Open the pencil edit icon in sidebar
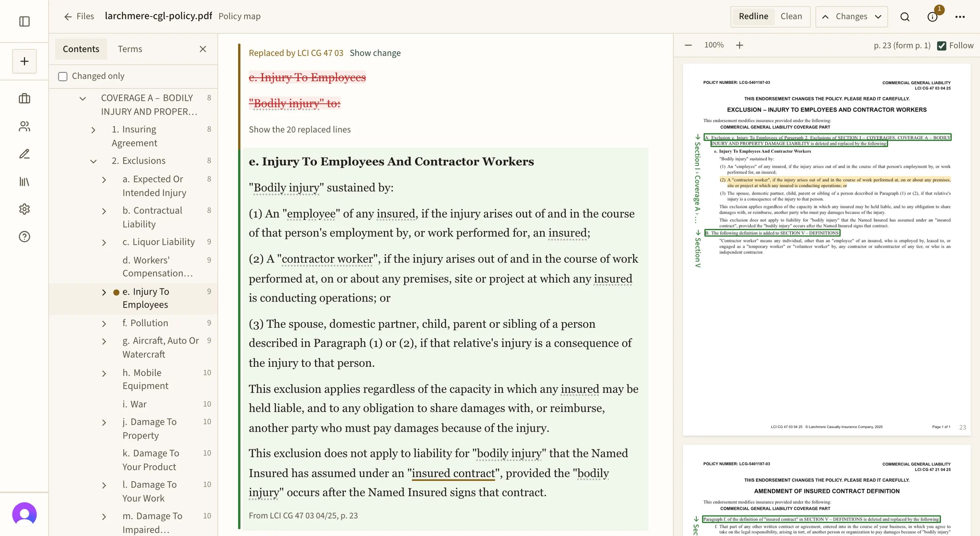Screen dimensions: 980x536 25,154
